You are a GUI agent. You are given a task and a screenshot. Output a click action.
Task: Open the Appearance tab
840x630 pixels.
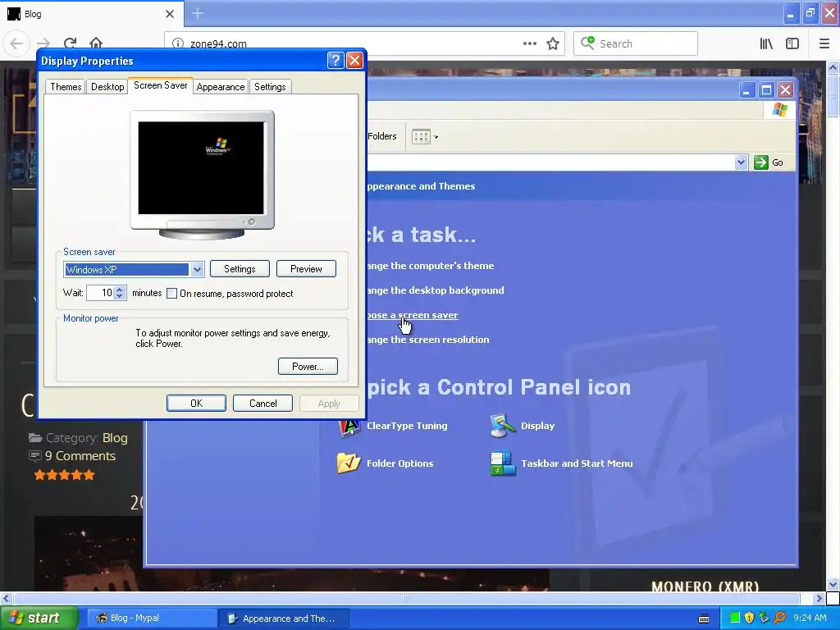(220, 87)
